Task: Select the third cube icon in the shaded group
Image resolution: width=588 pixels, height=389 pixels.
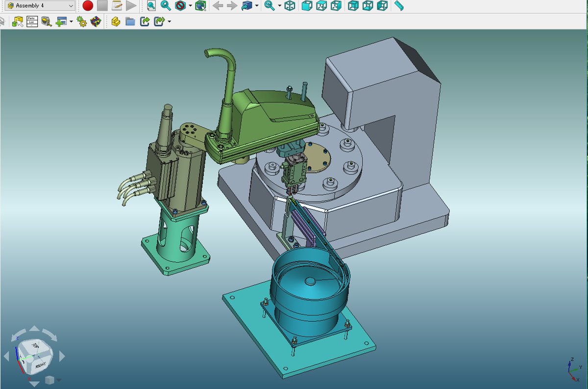Action: tap(336, 6)
